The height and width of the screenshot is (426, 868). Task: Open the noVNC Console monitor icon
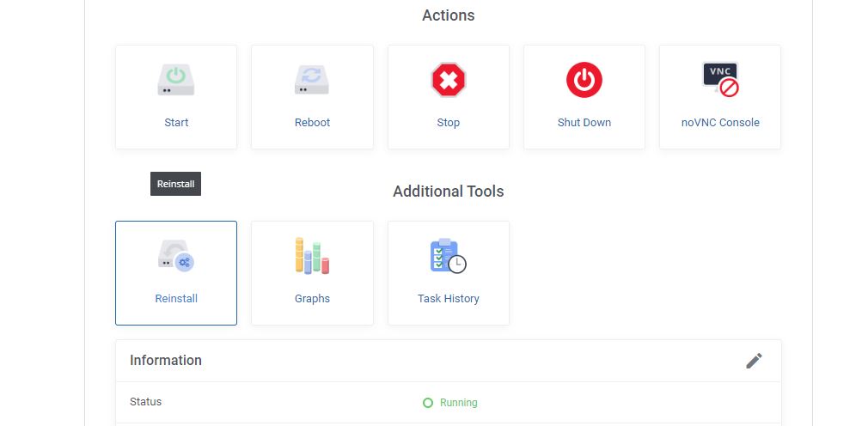click(720, 80)
